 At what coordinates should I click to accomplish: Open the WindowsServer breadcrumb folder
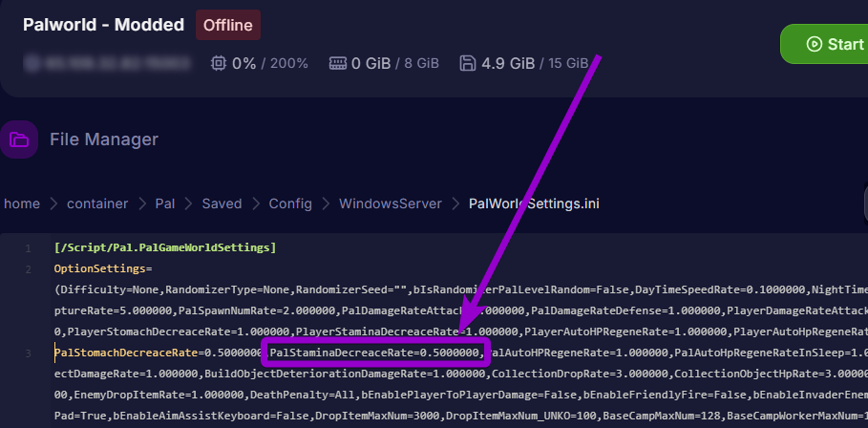(x=390, y=203)
